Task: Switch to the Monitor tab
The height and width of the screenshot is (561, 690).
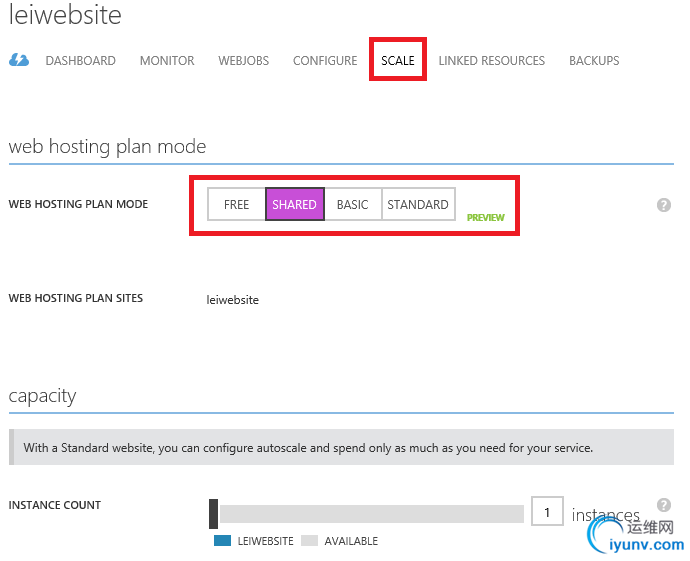Action: [x=167, y=61]
